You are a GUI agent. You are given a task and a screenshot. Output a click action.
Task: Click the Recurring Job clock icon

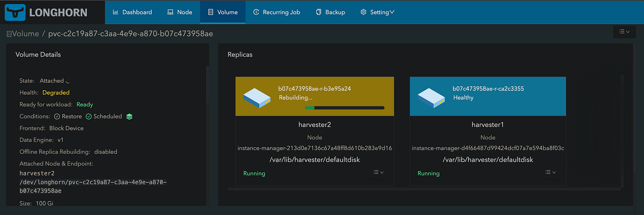click(x=256, y=12)
